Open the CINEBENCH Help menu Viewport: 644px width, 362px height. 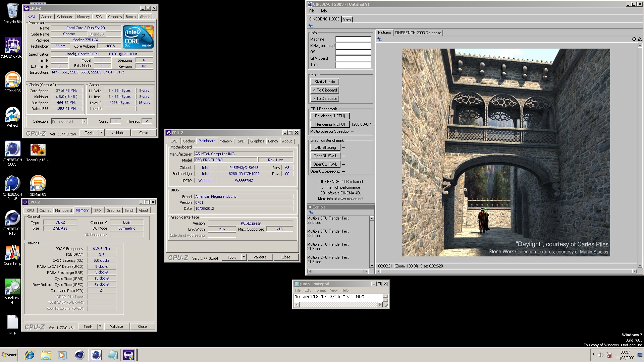[x=323, y=11]
